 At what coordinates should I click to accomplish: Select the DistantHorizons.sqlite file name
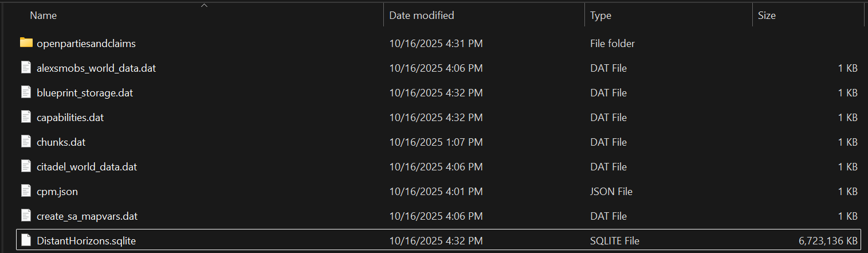pos(86,240)
